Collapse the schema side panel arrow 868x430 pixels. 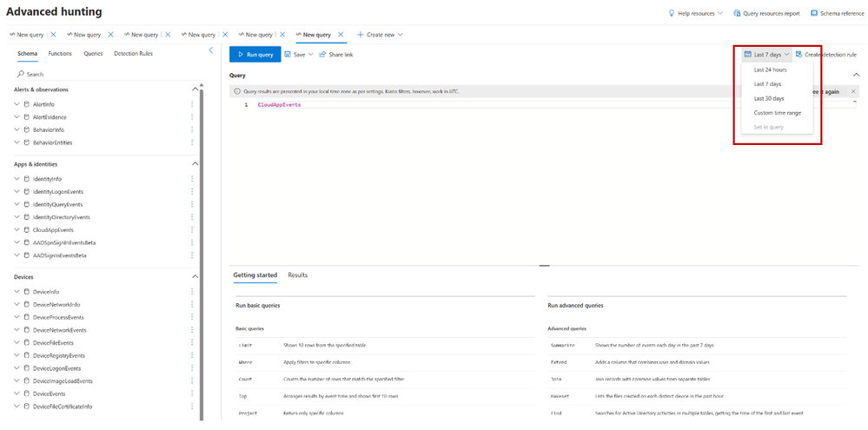(x=210, y=50)
